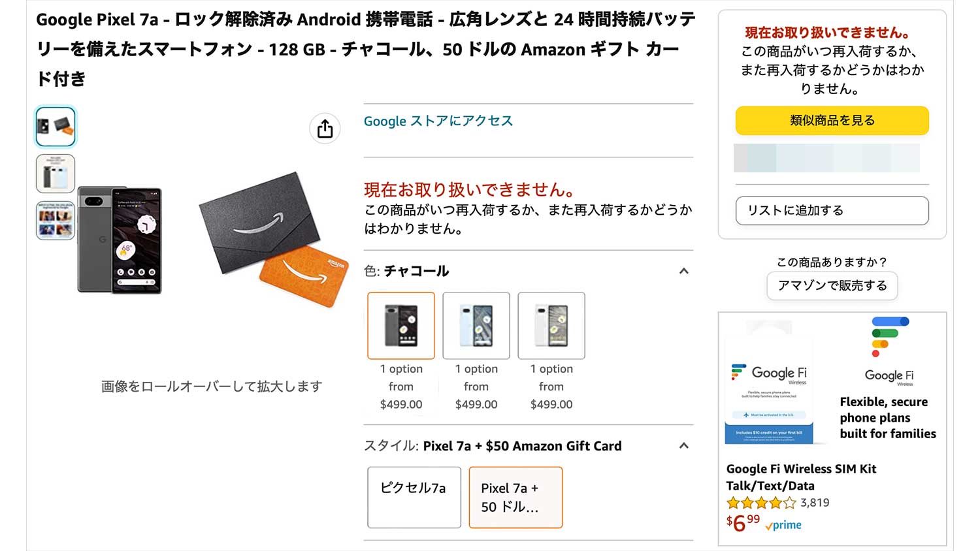The width and height of the screenshot is (980, 551).
Task: Select the third thumbnail with photo collage
Action: (x=56, y=221)
